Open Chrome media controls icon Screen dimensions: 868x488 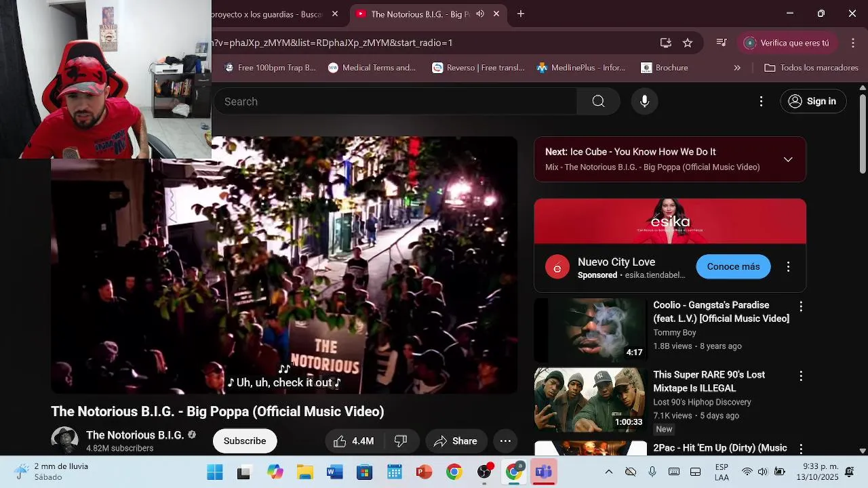(x=722, y=43)
